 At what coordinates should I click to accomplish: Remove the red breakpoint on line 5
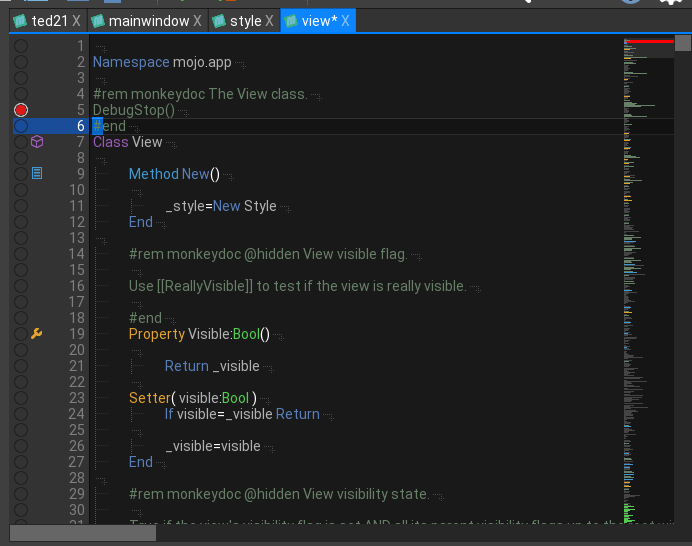click(21, 110)
